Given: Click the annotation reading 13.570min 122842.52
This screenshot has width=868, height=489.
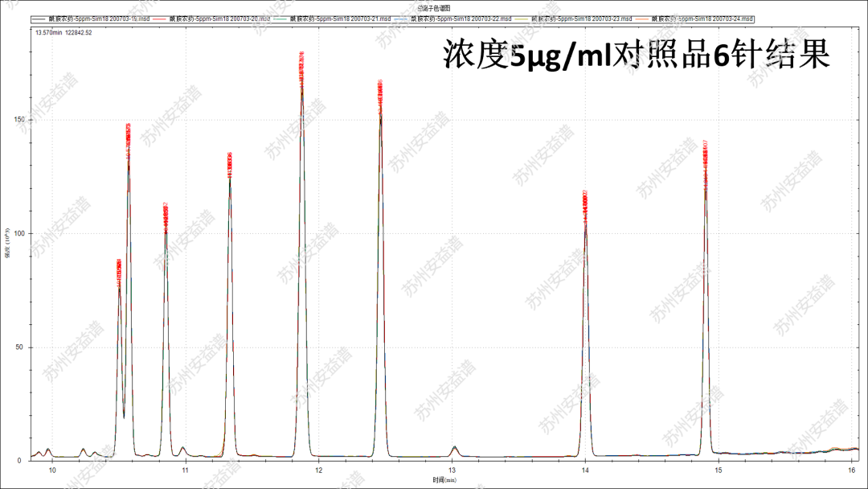Looking at the screenshot, I should coord(63,33).
